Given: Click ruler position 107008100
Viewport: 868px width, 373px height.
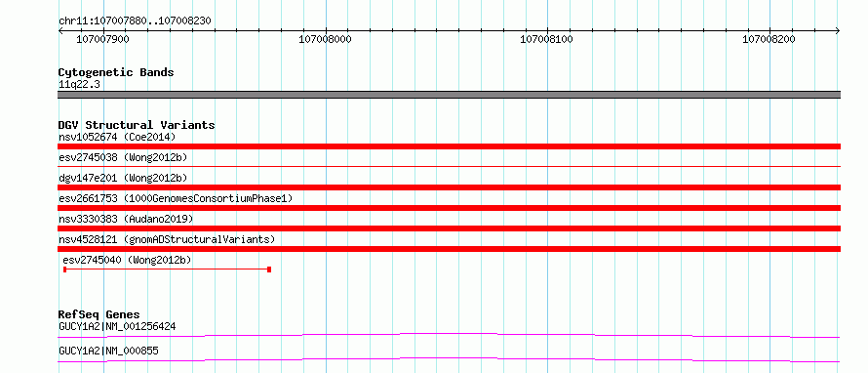Looking at the screenshot, I should (x=547, y=39).
